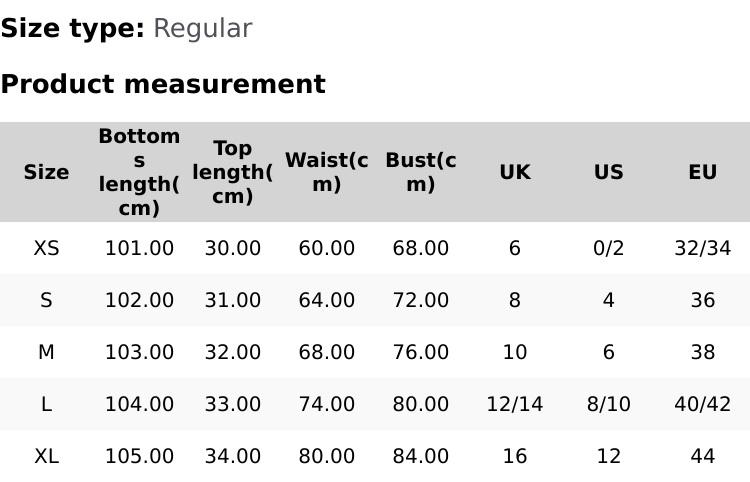750x482 pixels.
Task: Click the 74.00 waist measurement cell
Action: tap(326, 404)
